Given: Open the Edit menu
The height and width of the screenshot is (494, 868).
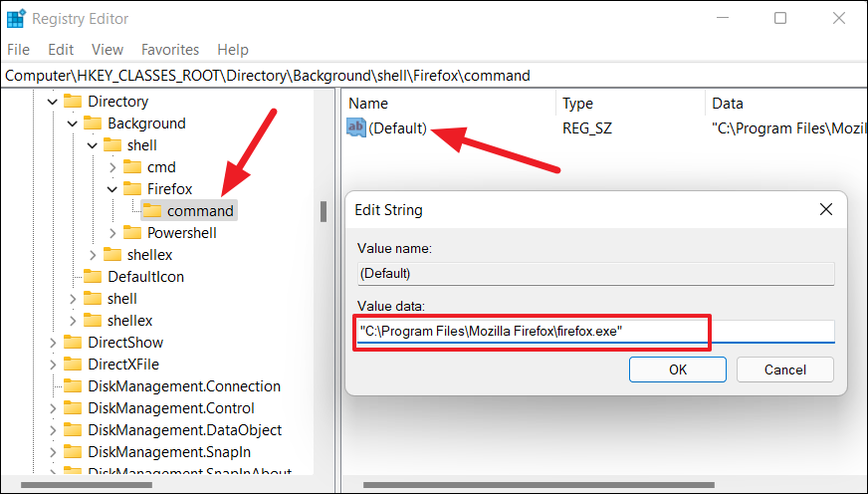Looking at the screenshot, I should (61, 49).
